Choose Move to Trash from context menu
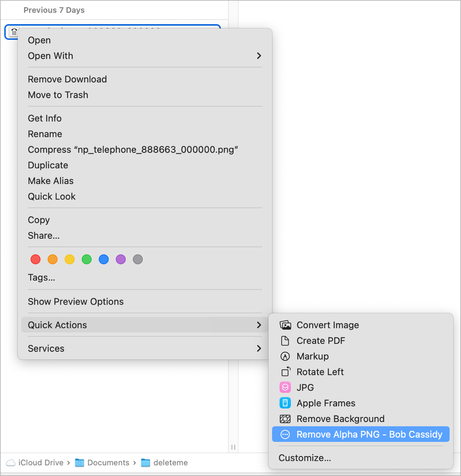The image size is (461, 476). click(58, 95)
